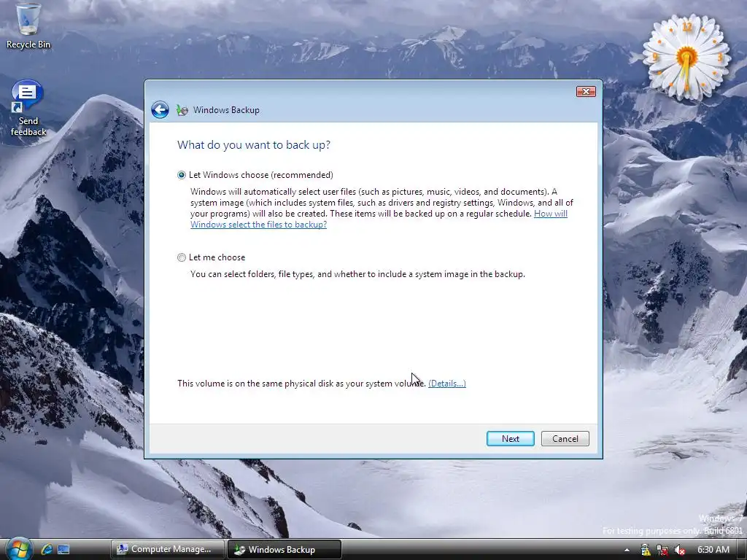Click the Next button
747x560 pixels.
(x=510, y=438)
